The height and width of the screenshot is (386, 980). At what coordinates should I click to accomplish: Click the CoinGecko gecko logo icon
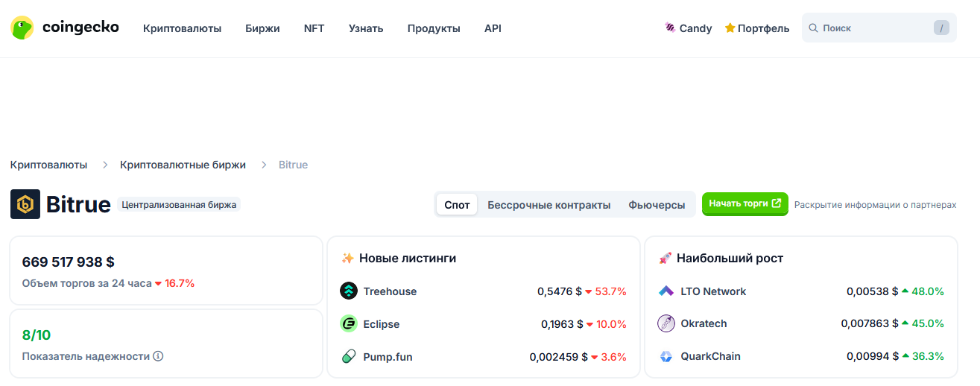coord(22,28)
